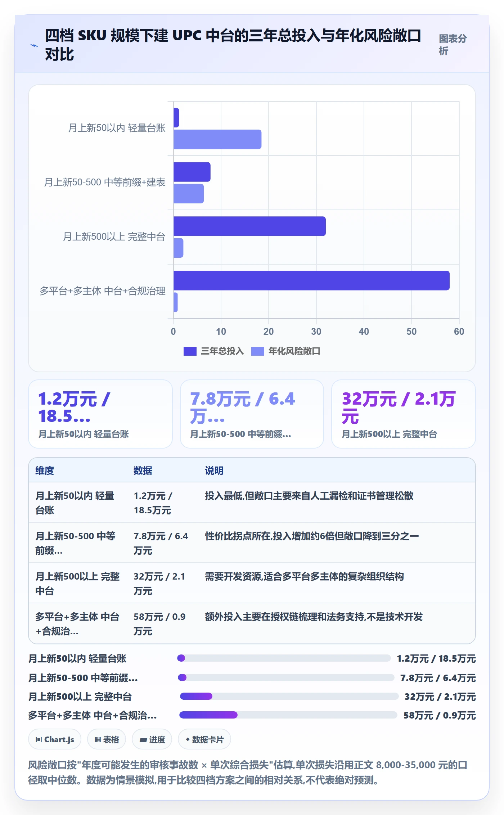
Task: Select the Chart.js chip
Action: [x=55, y=739]
